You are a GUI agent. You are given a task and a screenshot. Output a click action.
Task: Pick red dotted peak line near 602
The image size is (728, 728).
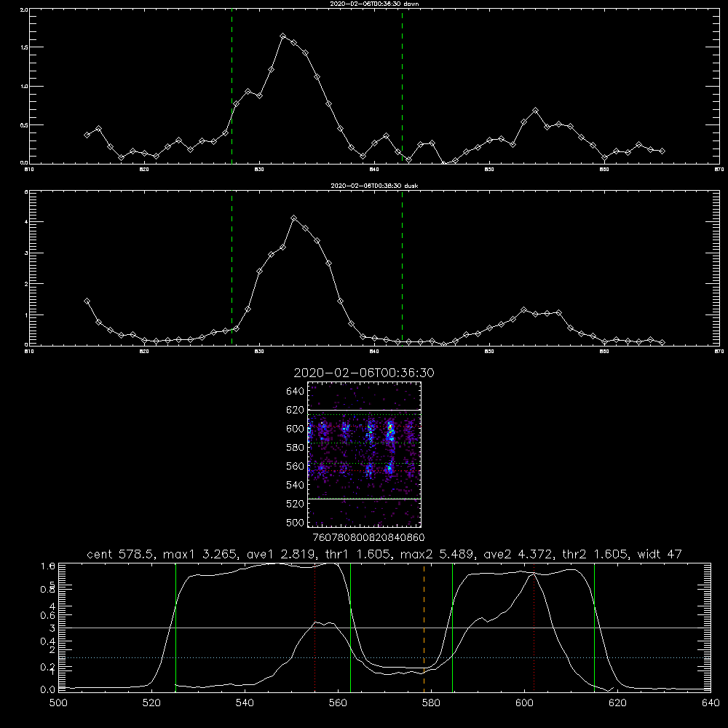(534, 628)
